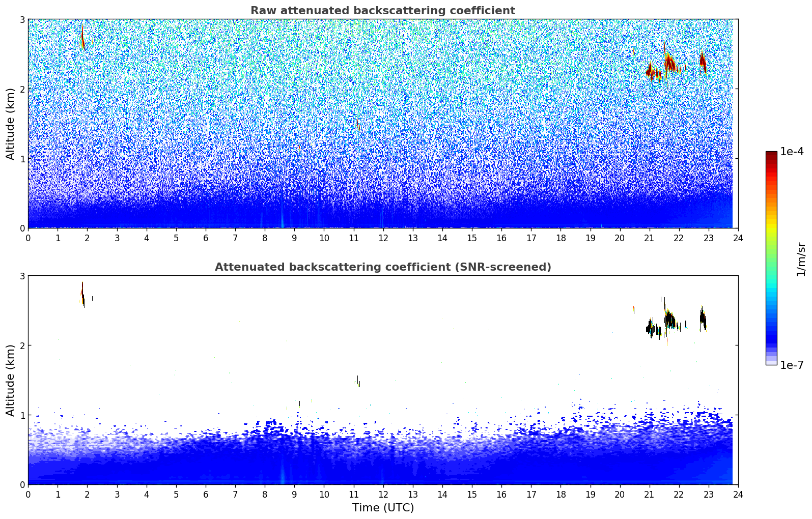The width and height of the screenshot is (812, 519).
Task: Click altitude tick '3' on upper plot
Action: coord(22,19)
